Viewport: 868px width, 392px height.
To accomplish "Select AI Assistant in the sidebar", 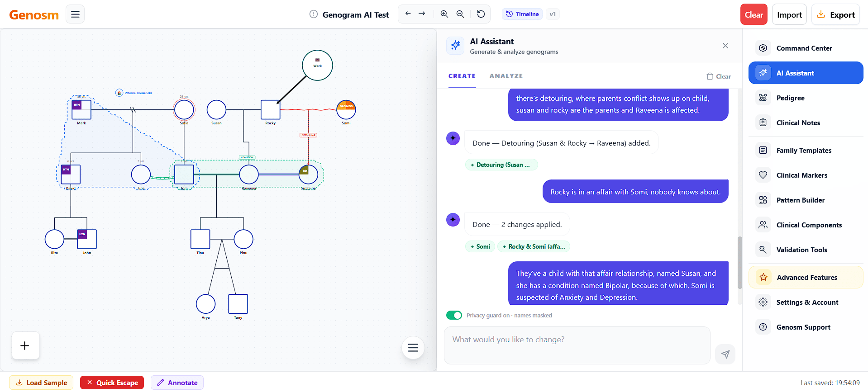I will 806,73.
